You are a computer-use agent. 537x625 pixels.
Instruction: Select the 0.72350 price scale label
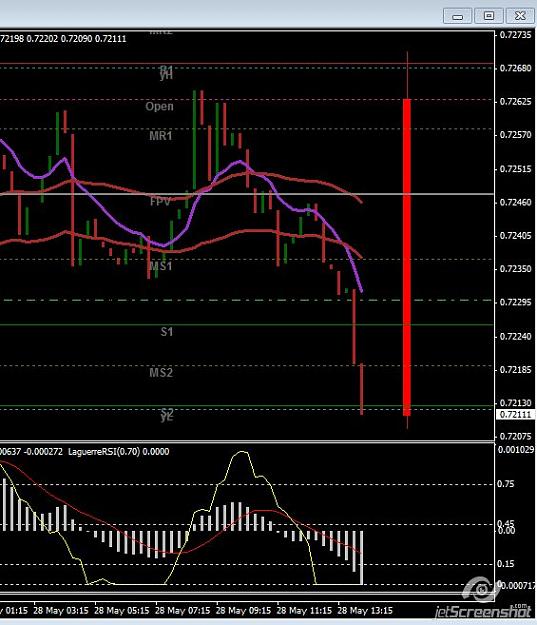515,269
